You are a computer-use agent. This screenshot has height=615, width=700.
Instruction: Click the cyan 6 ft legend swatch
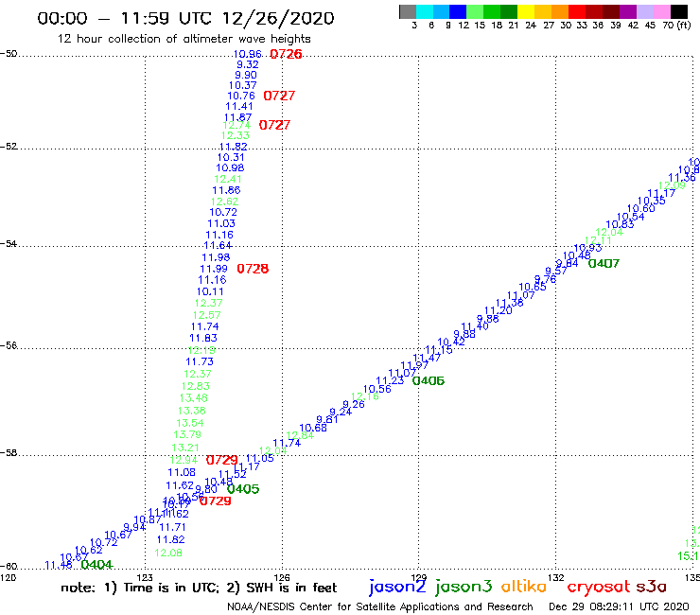coord(425,11)
